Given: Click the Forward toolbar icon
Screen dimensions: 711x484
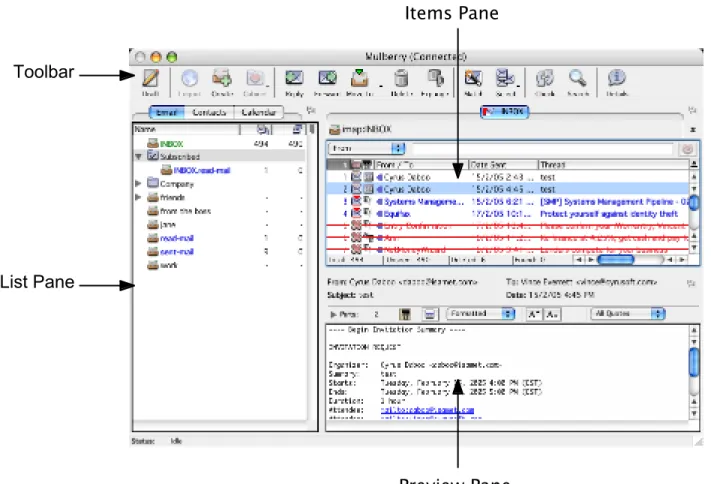Looking at the screenshot, I should [x=327, y=78].
